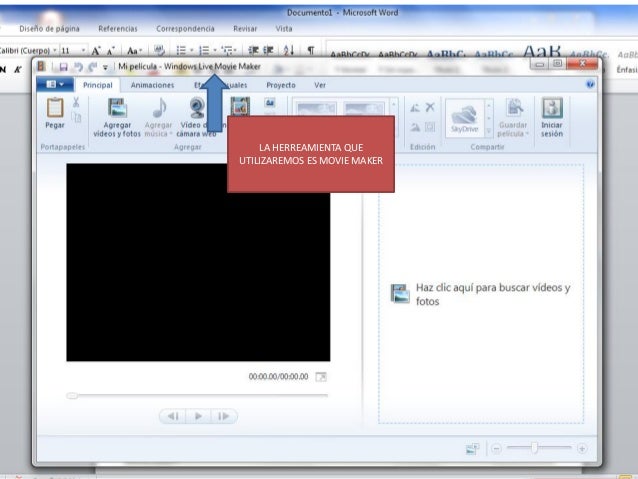Open Word's numbered list dropdown

[x=215, y=50]
